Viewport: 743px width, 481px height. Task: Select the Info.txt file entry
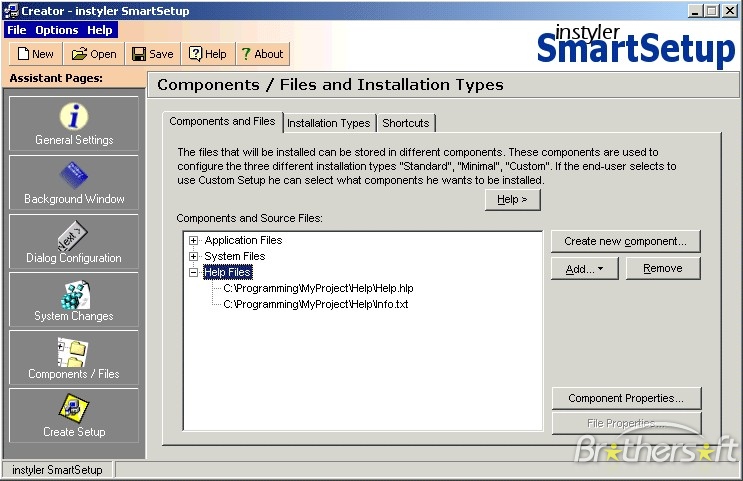tap(316, 304)
